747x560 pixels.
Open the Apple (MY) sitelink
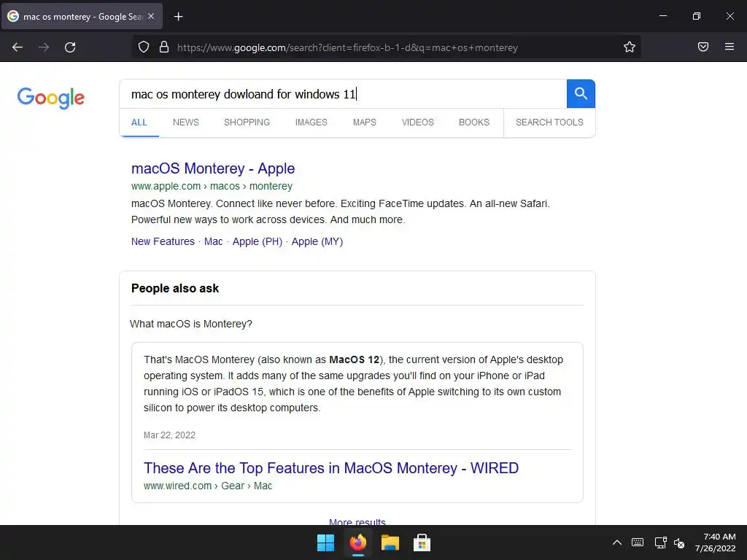click(x=317, y=241)
